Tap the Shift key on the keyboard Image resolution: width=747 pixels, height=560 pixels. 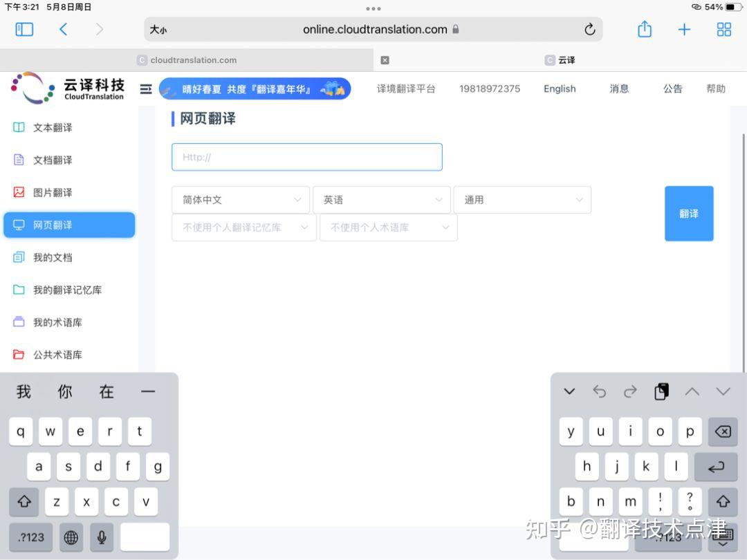click(24, 502)
